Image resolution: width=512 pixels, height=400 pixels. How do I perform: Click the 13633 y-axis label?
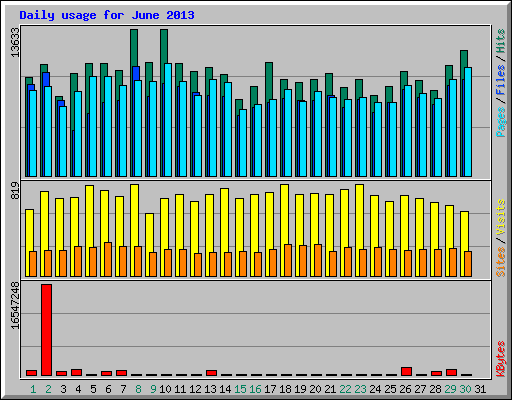tap(15, 42)
